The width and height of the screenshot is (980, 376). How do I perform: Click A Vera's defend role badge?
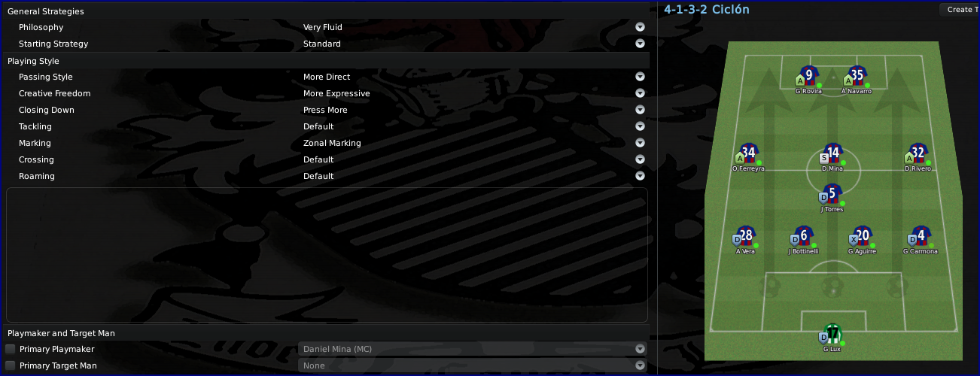(x=737, y=240)
